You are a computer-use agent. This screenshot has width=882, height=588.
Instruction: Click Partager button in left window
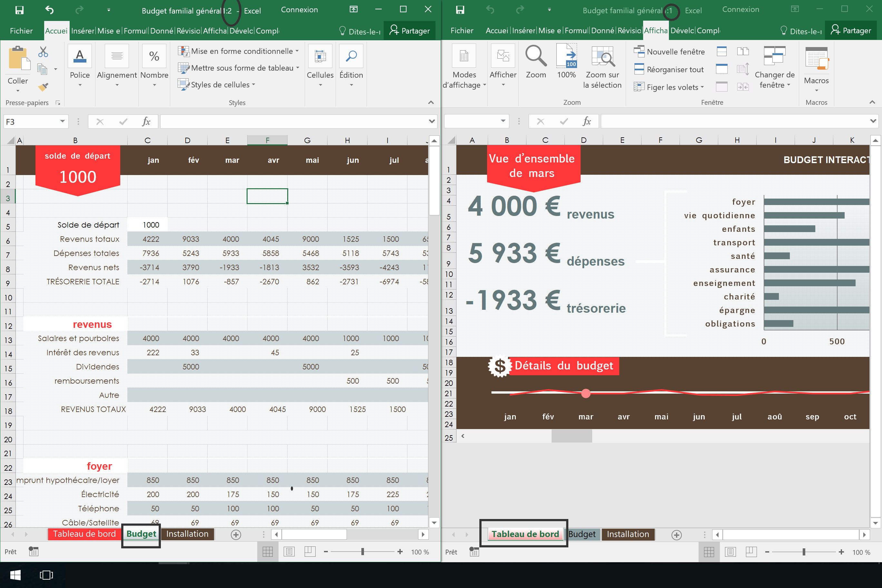tap(409, 31)
